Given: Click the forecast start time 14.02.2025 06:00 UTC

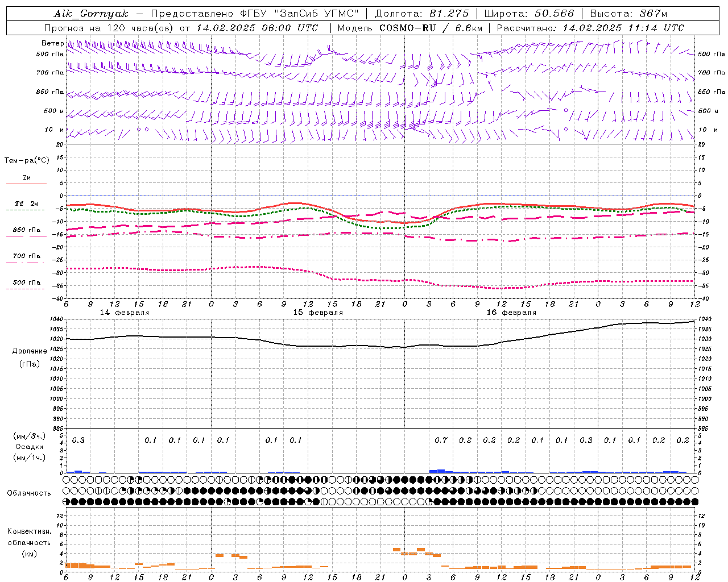Looking at the screenshot, I should coord(257,28).
